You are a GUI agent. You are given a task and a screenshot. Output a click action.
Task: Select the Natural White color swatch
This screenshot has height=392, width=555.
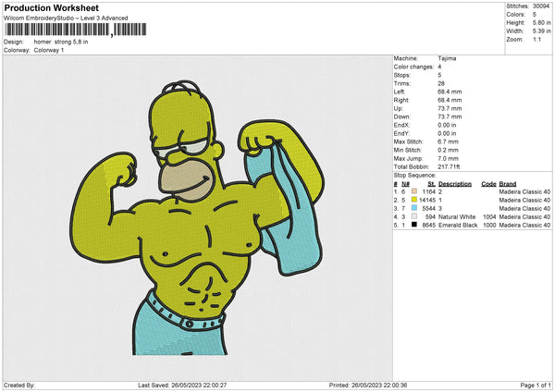click(414, 216)
